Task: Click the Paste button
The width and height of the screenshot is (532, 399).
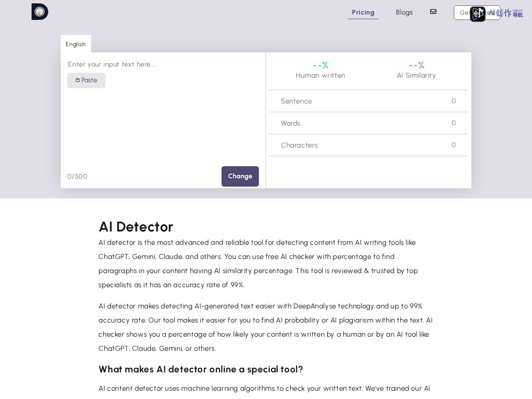Action: pos(86,80)
